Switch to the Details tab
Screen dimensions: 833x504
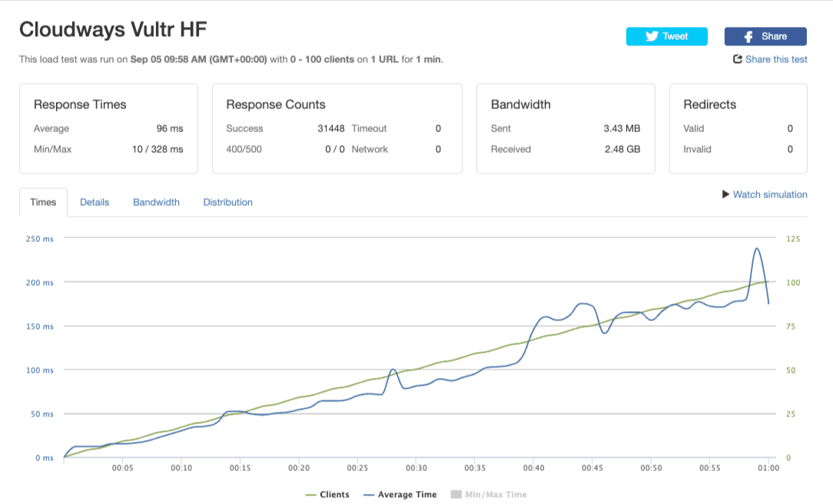95,202
